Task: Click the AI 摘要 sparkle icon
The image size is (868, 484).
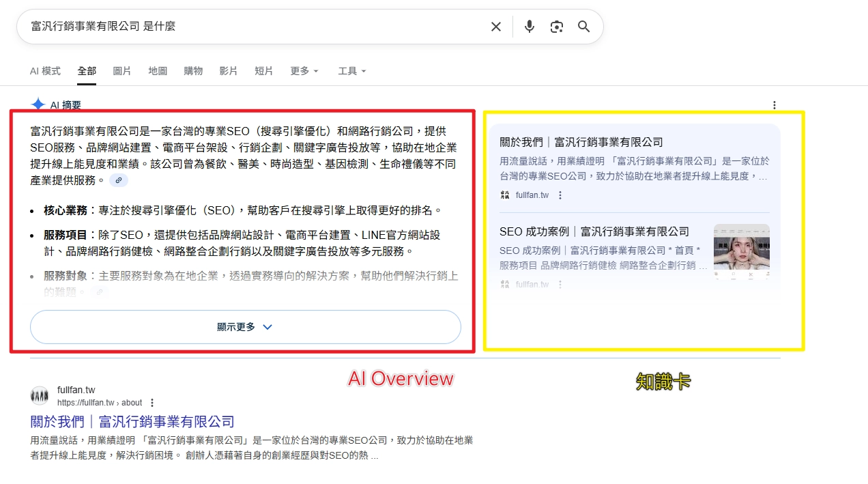Action: (x=38, y=104)
